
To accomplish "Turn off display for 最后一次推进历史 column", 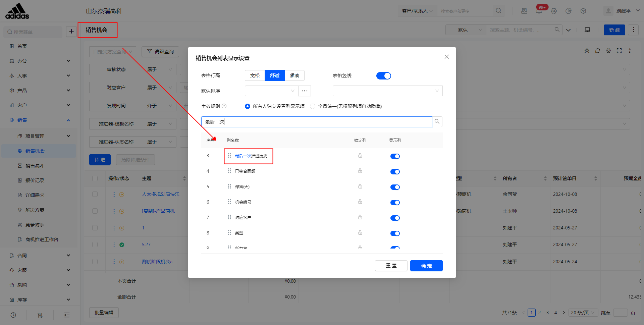I will click(x=395, y=156).
